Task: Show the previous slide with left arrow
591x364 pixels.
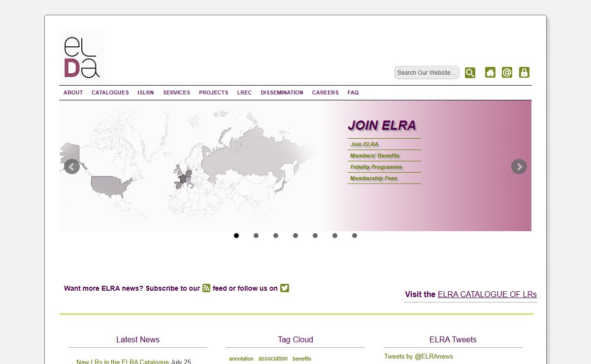Action: click(72, 166)
